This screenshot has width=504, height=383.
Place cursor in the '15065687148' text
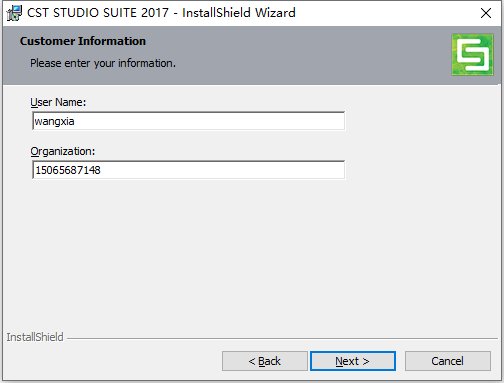pyautogui.click(x=68, y=170)
